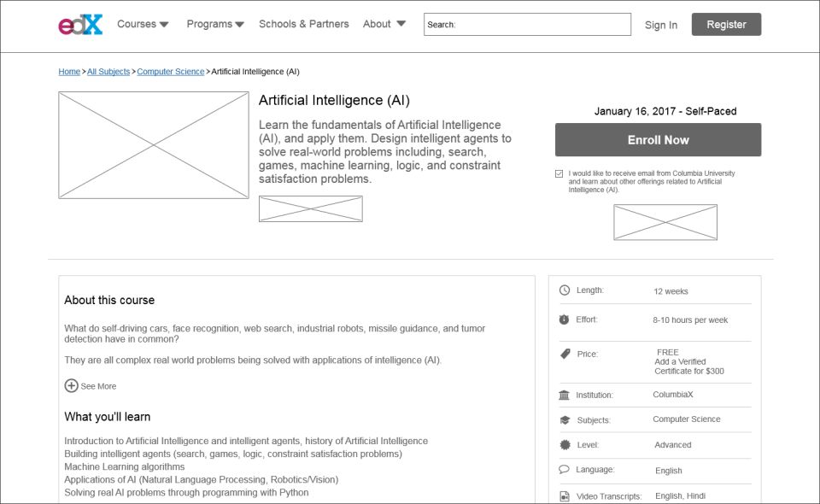Click the edX logo

(80, 25)
